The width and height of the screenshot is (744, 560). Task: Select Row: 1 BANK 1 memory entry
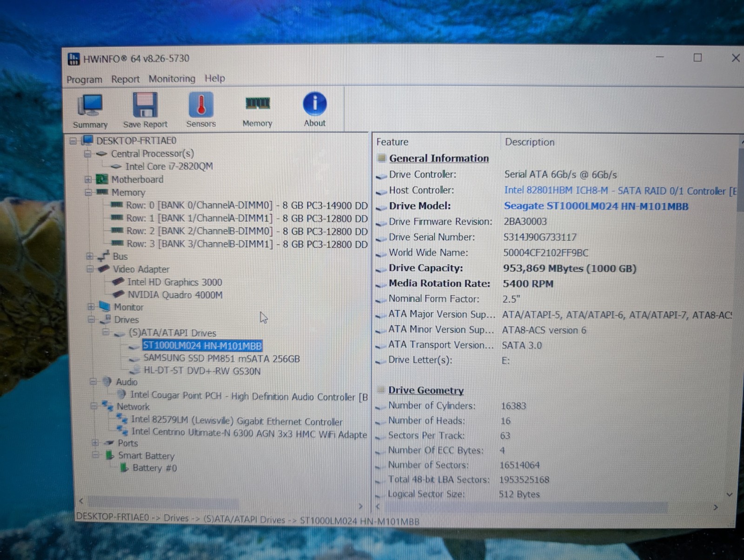pos(246,218)
